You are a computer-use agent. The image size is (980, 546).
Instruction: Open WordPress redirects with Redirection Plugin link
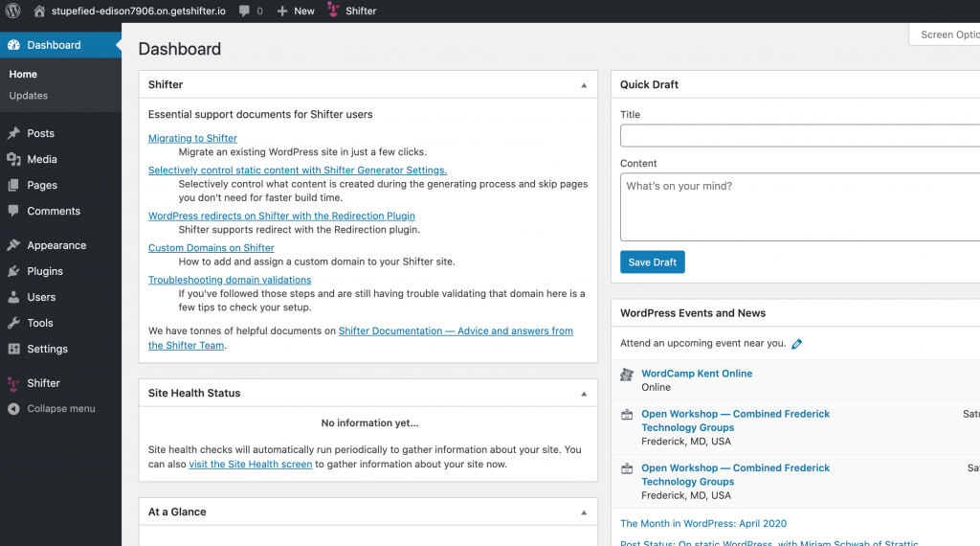pyautogui.click(x=281, y=216)
